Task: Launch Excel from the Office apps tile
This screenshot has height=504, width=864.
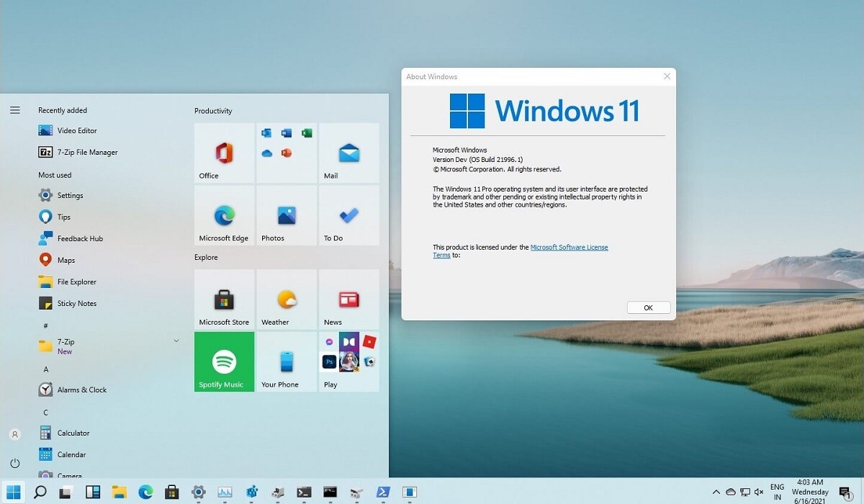Action: (307, 133)
